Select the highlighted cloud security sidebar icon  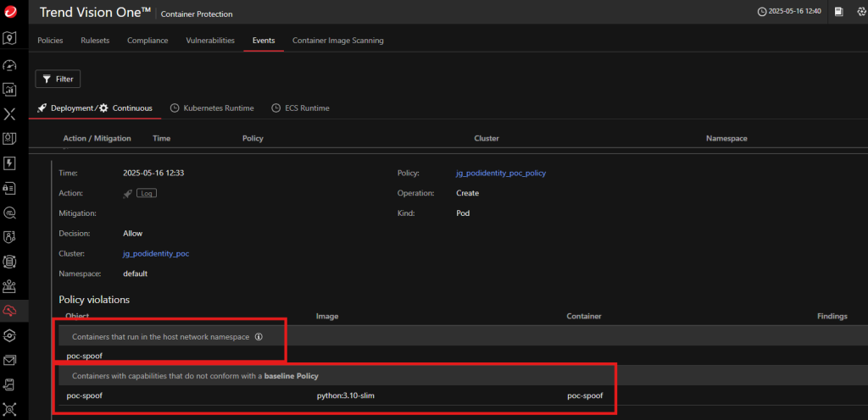(x=9, y=311)
